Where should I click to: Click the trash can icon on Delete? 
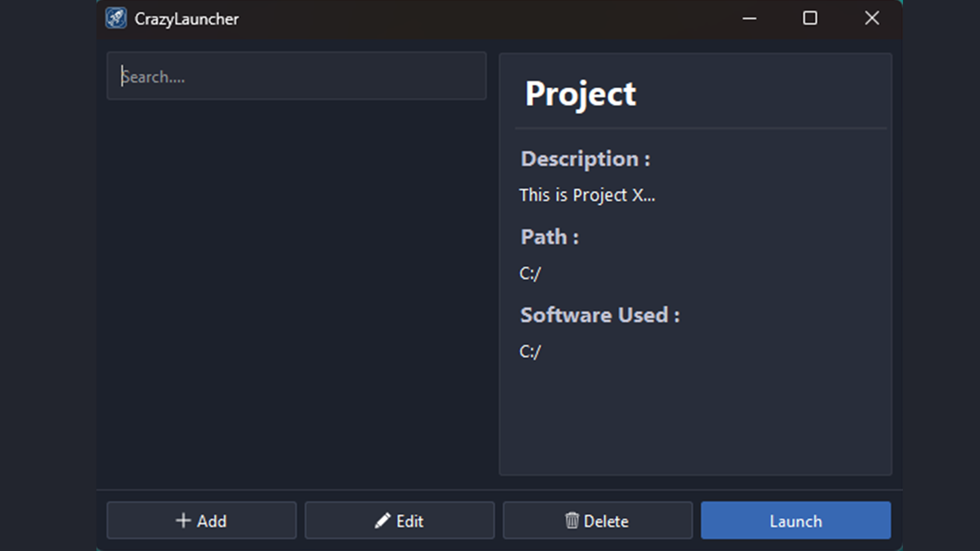coord(572,520)
